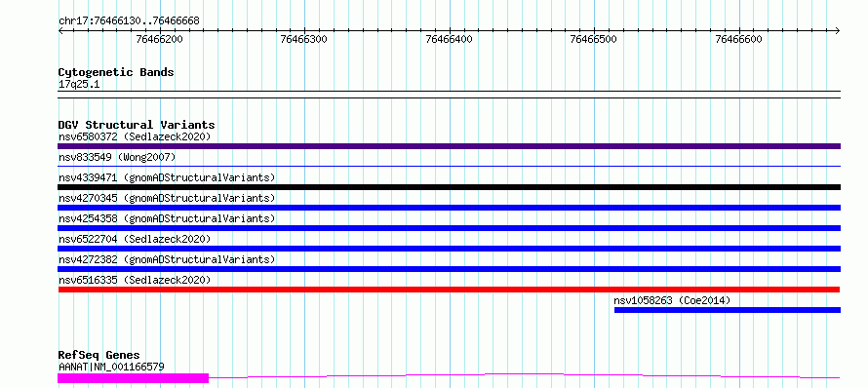Click the red nsv6516335 variant bar

(x=449, y=290)
